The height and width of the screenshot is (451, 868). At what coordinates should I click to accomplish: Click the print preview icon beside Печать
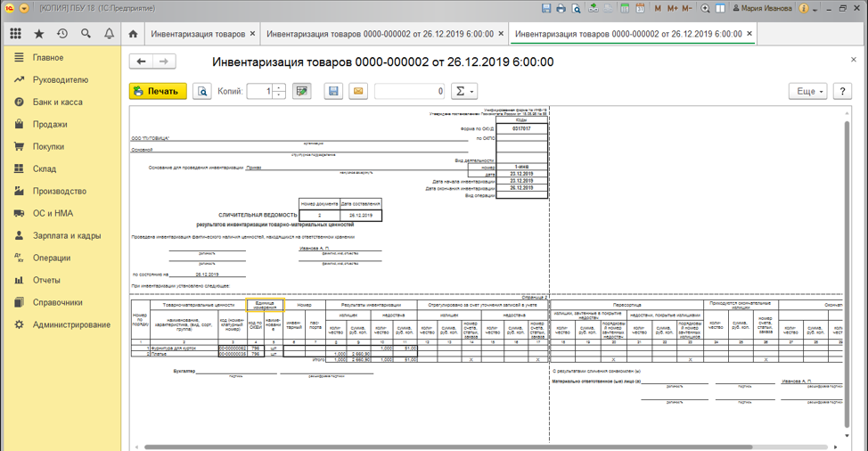202,91
